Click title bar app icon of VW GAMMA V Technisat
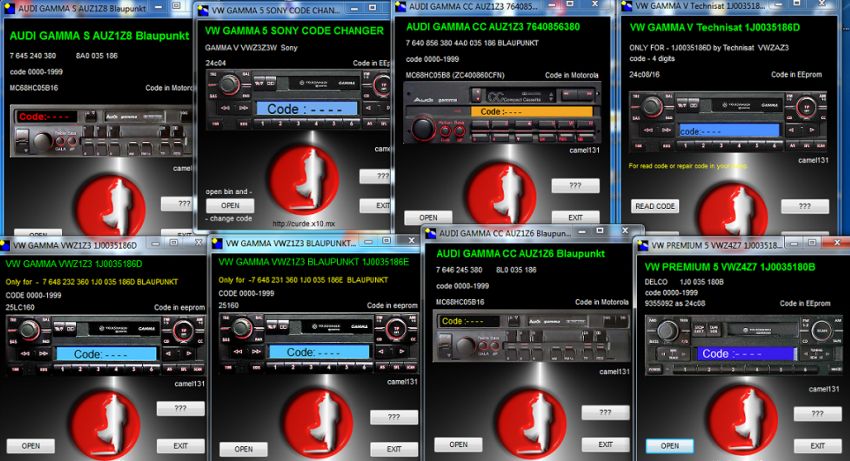The width and height of the screenshot is (850, 461). tap(626, 6)
